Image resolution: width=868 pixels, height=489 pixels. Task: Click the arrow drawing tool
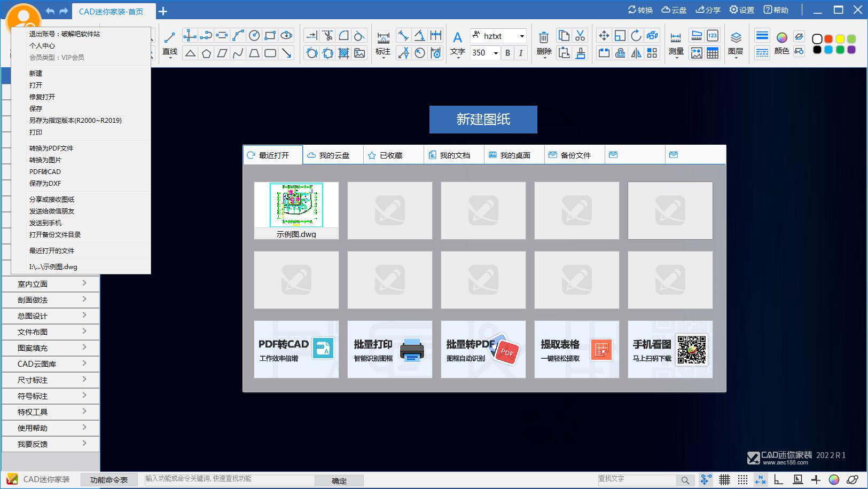287,53
